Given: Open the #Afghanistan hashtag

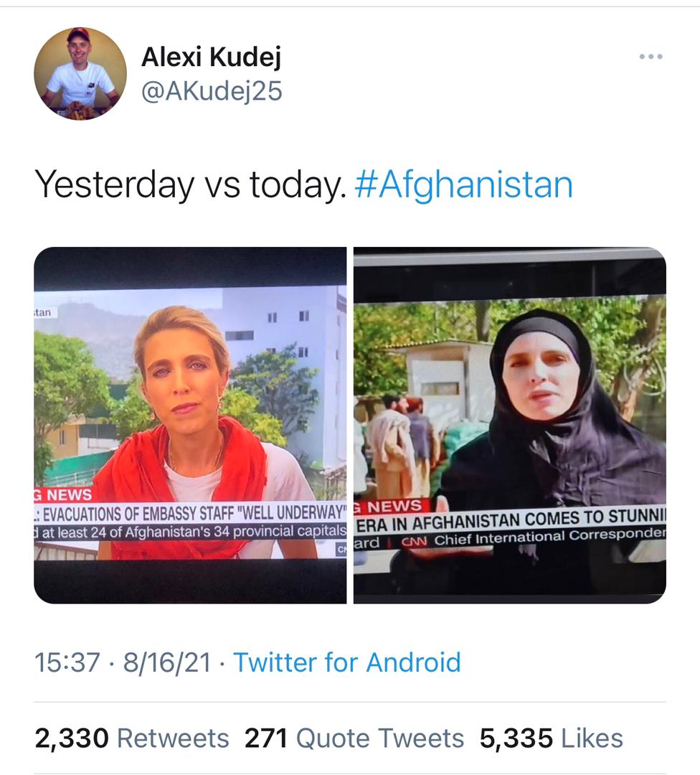Looking at the screenshot, I should tap(463, 185).
